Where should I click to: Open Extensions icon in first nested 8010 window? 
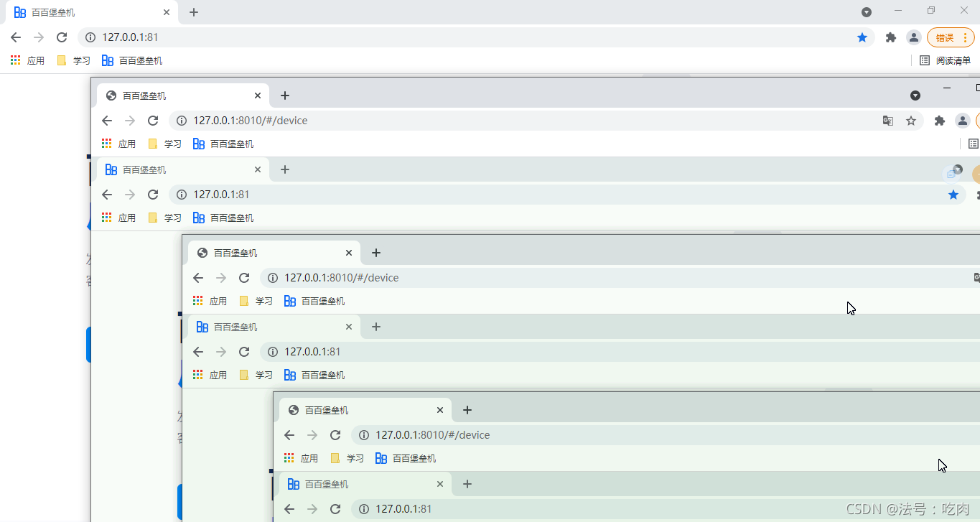tap(940, 121)
